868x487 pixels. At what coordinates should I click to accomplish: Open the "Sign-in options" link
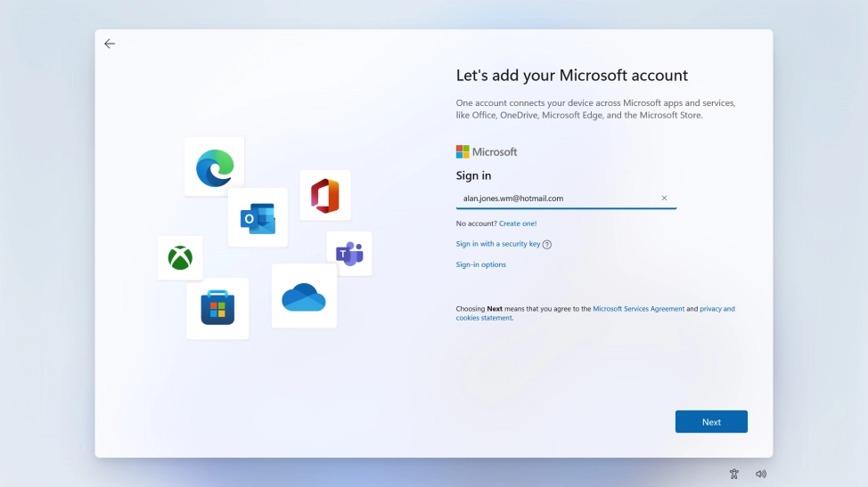pos(480,264)
